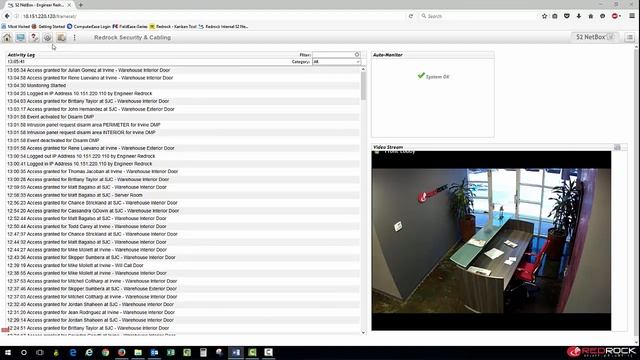
Task: Click the Activity Log scrollbar thumb
Action: (x=363, y=87)
